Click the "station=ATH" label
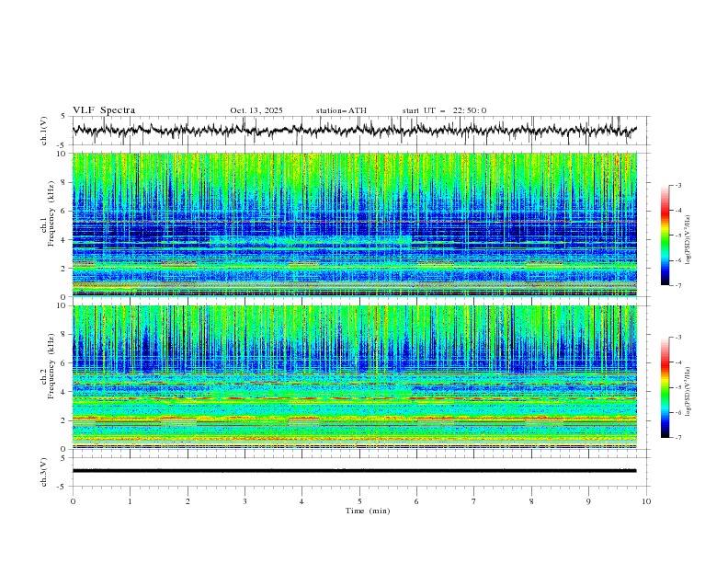 coord(341,110)
